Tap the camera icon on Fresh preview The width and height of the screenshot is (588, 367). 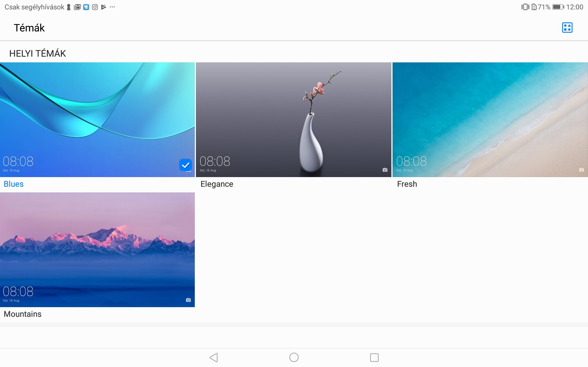point(581,170)
